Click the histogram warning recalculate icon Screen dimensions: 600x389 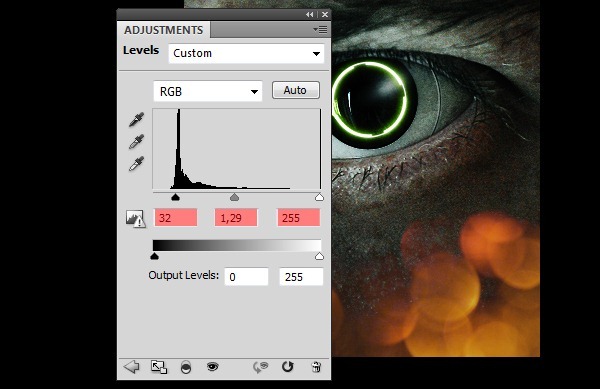click(x=135, y=219)
